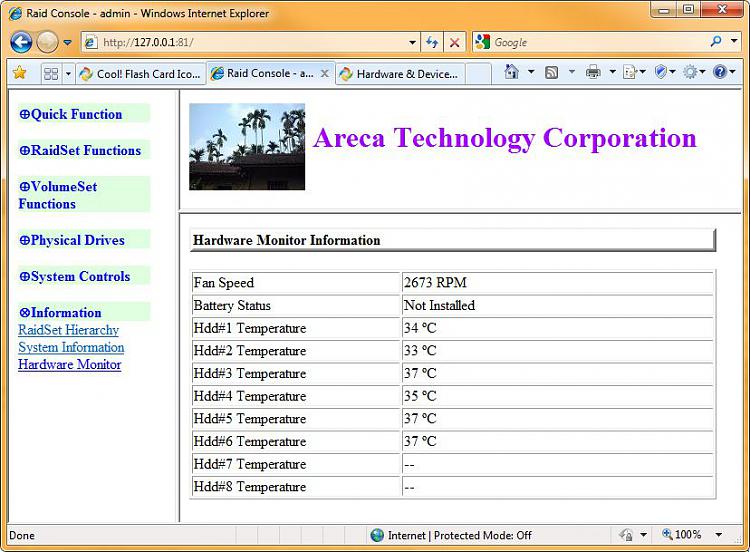Click the Hdd#8 Temperature label
Image resolution: width=750 pixels, height=552 pixels.
click(250, 486)
